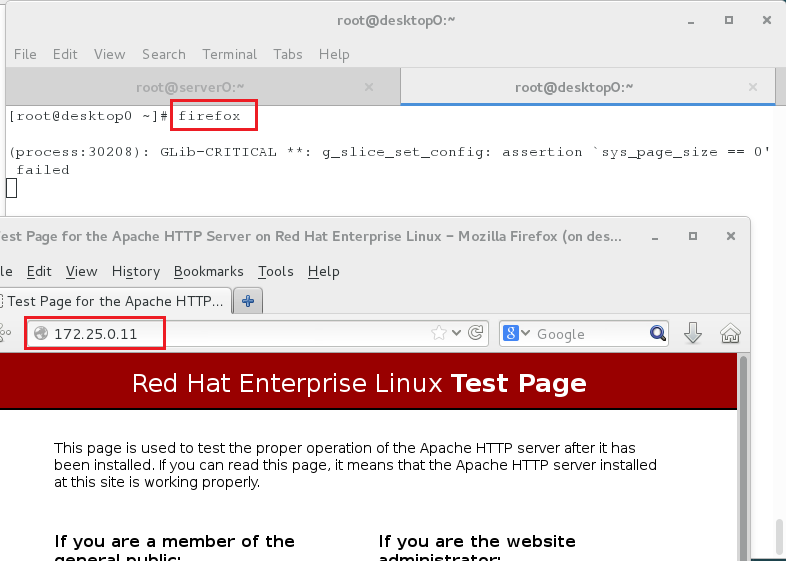Go to the Firefox home page
This screenshot has height=561, width=786.
tap(730, 333)
